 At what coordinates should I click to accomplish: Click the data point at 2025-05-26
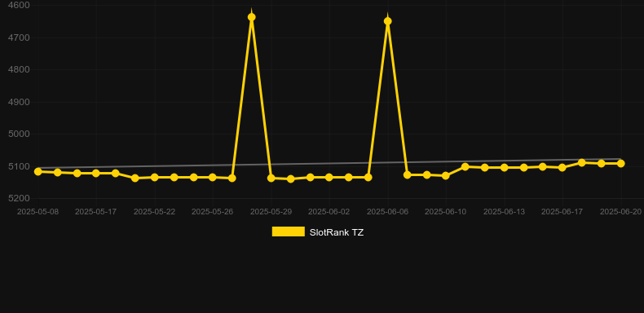tap(212, 177)
